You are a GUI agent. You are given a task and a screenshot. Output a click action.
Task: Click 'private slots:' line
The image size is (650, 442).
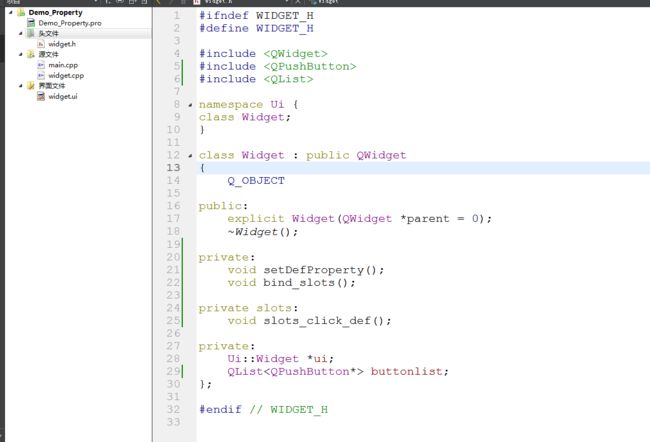click(x=248, y=308)
